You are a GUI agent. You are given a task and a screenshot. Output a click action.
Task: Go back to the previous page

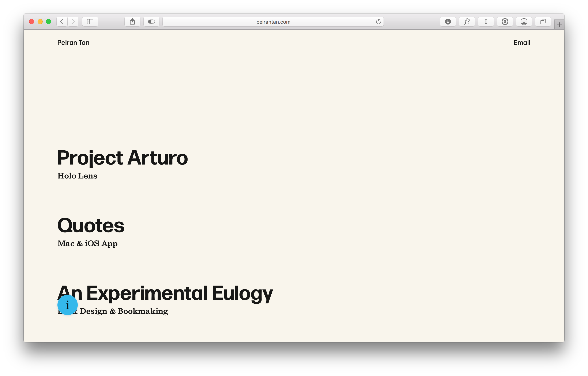62,22
